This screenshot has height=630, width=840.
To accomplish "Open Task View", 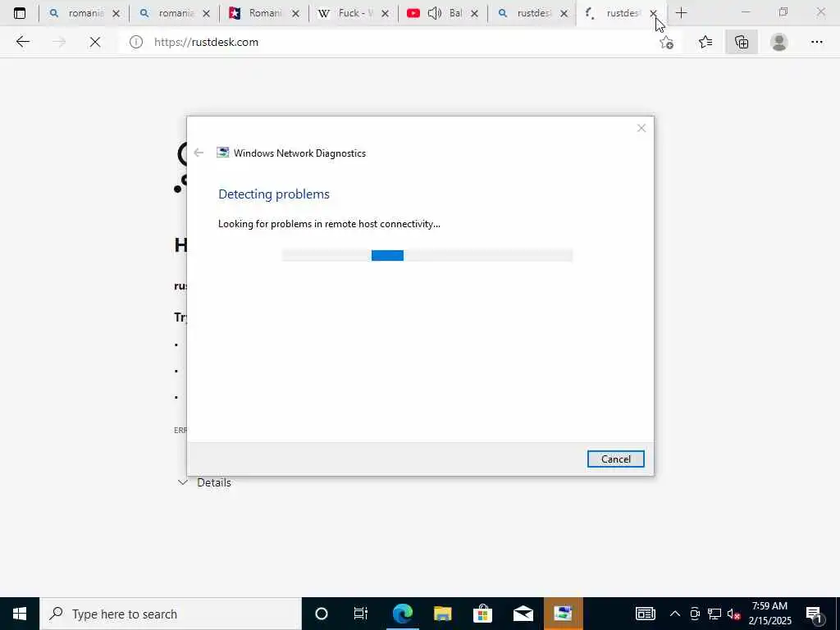I will tap(361, 614).
